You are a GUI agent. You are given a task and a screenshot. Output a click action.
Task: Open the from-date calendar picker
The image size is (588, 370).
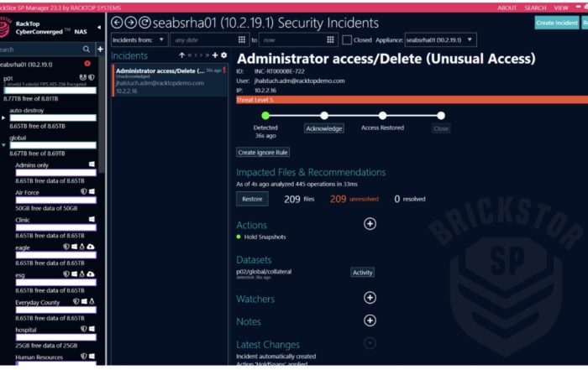tap(242, 39)
